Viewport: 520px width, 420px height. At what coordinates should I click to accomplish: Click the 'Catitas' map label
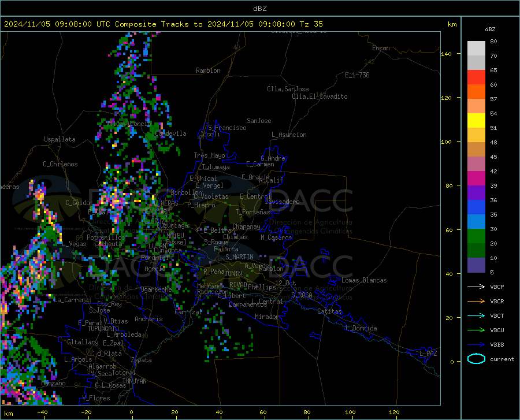click(330, 311)
